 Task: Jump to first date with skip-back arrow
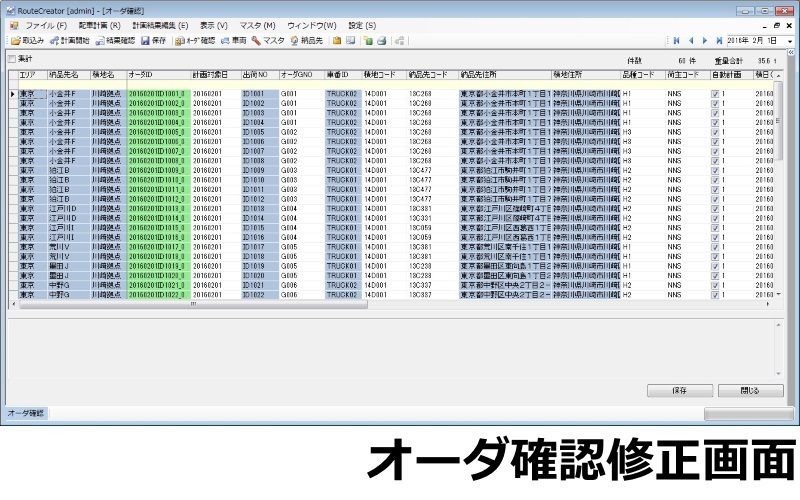(679, 41)
